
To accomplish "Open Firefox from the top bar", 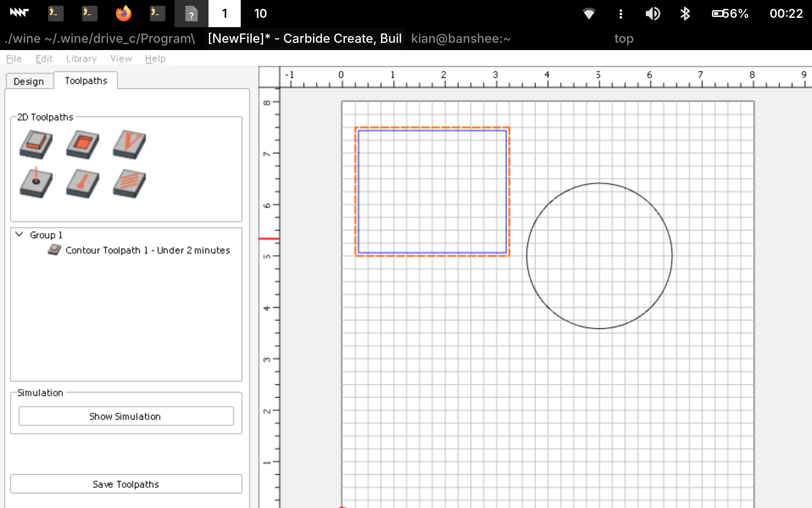I will tap(123, 14).
